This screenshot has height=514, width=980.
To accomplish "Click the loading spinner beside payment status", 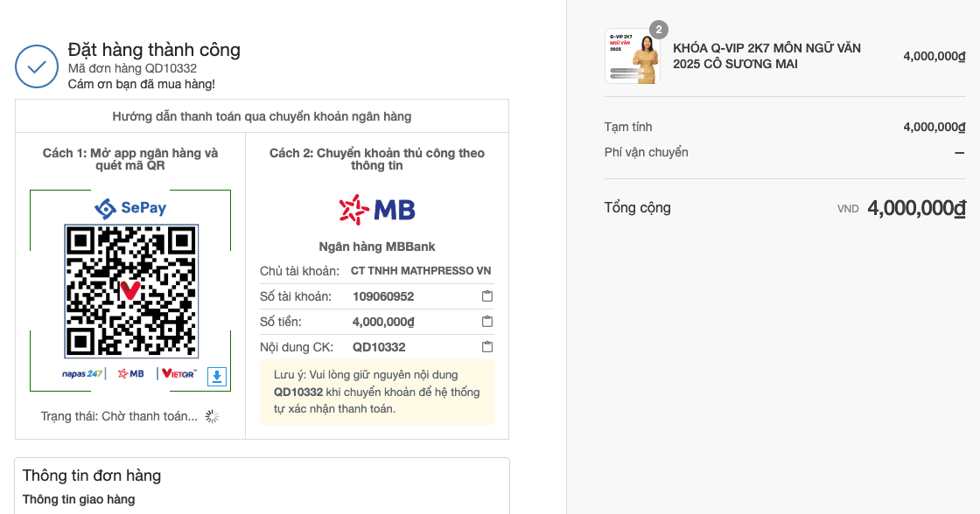I will click(213, 417).
